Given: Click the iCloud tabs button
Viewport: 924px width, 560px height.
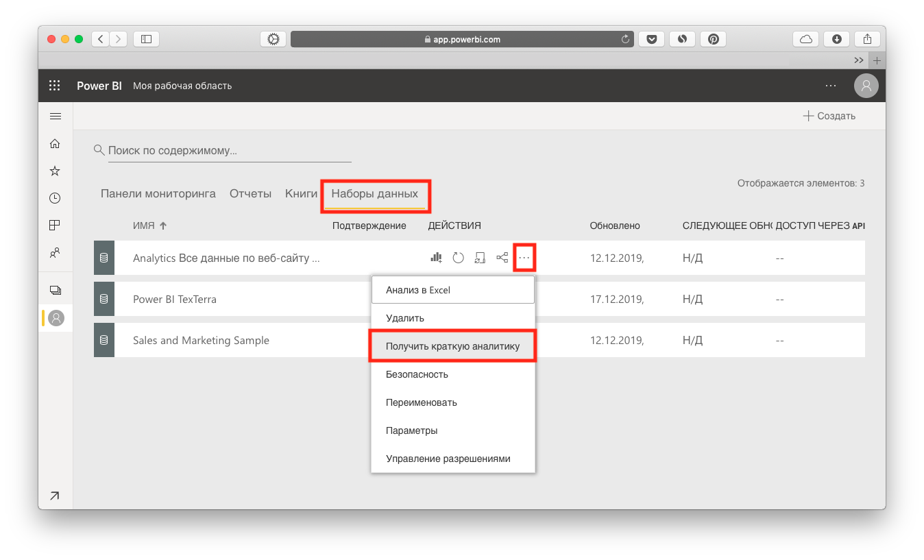Looking at the screenshot, I should (806, 39).
